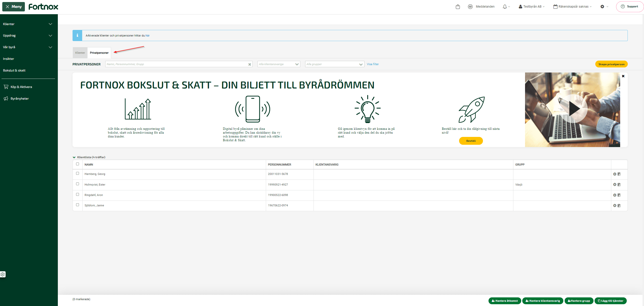Open clipboard check icon for Holmqvist, Ester

619,185
